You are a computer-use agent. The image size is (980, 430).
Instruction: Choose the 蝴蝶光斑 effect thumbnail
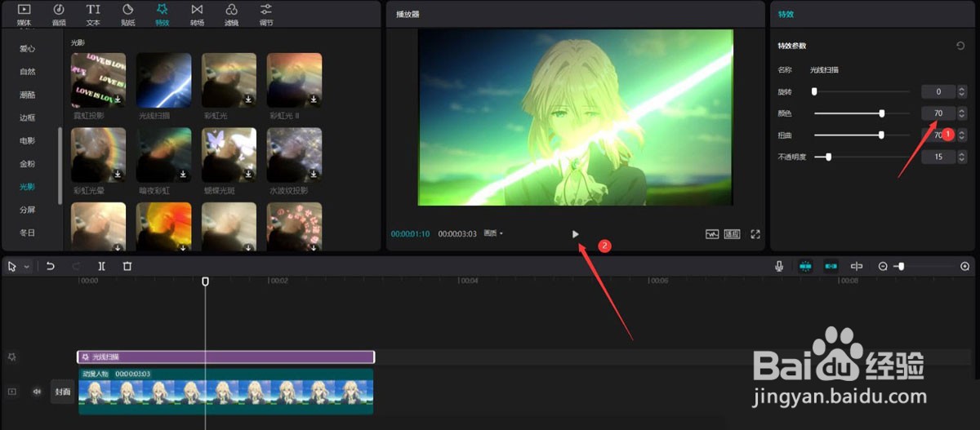(x=229, y=155)
